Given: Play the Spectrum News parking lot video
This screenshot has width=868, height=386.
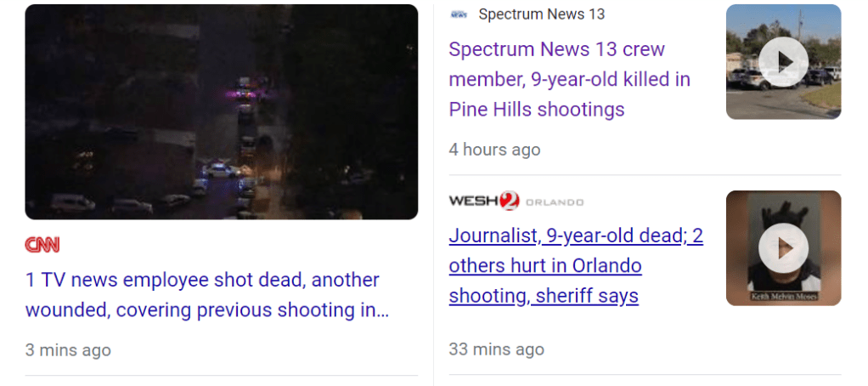Looking at the screenshot, I should pos(783,62).
